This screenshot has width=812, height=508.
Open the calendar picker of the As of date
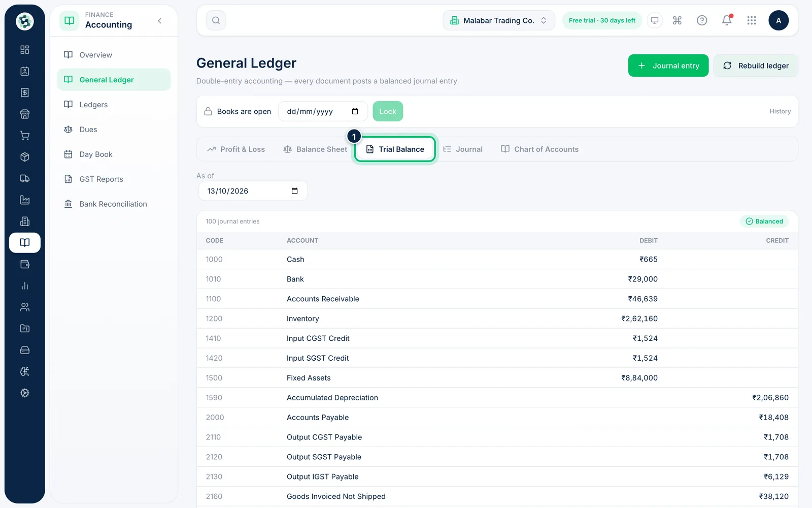point(294,191)
